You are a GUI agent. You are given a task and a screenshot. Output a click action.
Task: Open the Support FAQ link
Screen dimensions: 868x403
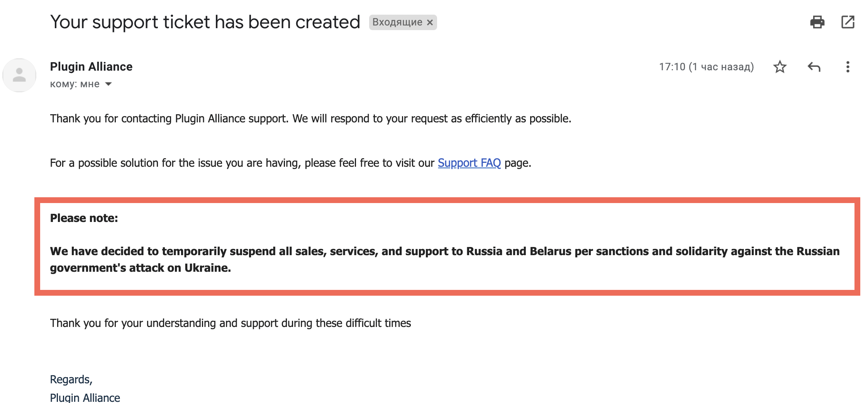point(469,163)
